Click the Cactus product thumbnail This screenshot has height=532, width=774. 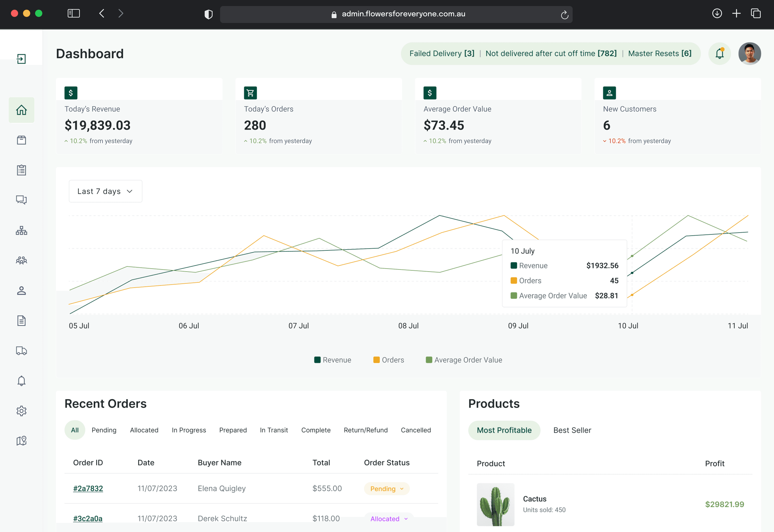[x=495, y=504]
